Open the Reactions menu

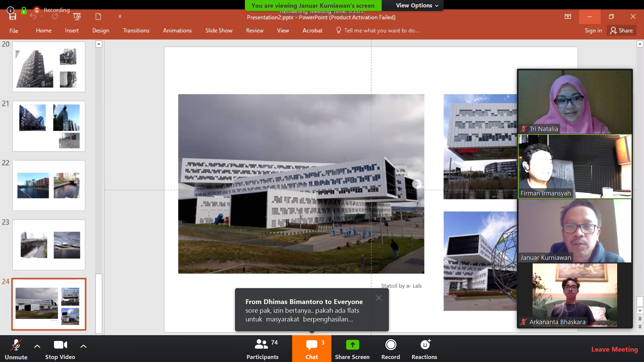[424, 349]
